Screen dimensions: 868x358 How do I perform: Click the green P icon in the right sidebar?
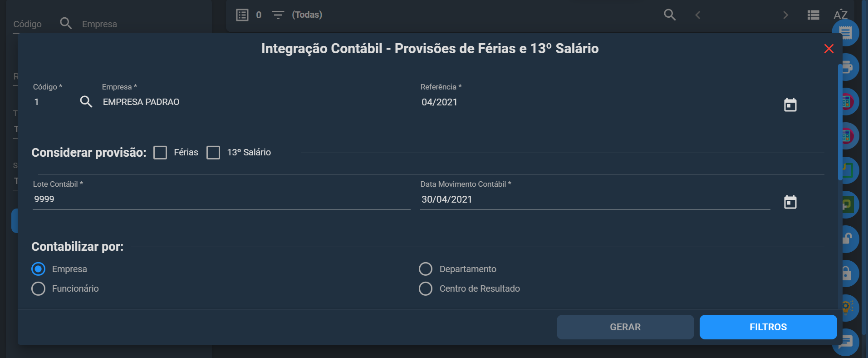tap(848, 204)
